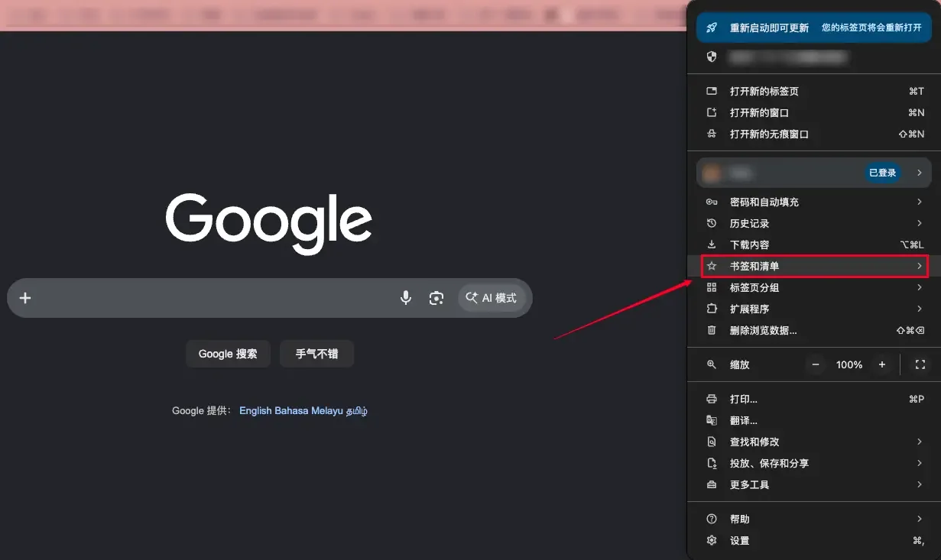
Task: Switch language to தமிழ் link
Action: 357,410
